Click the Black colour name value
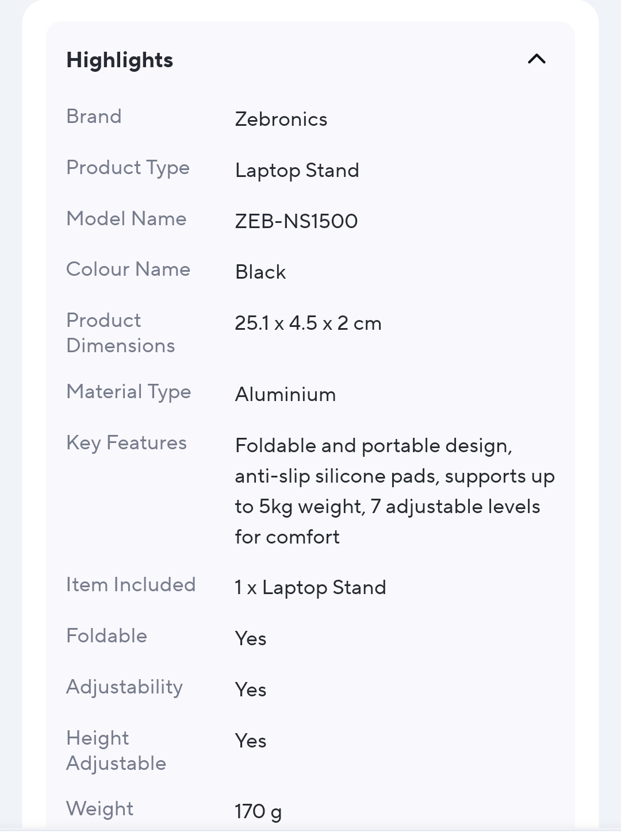 click(260, 272)
